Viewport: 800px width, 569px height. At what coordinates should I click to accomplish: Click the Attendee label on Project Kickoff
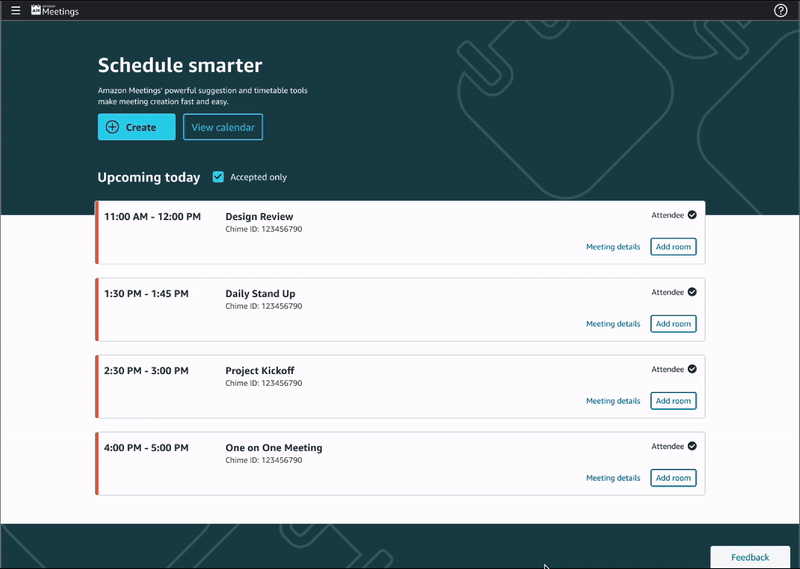pos(667,369)
